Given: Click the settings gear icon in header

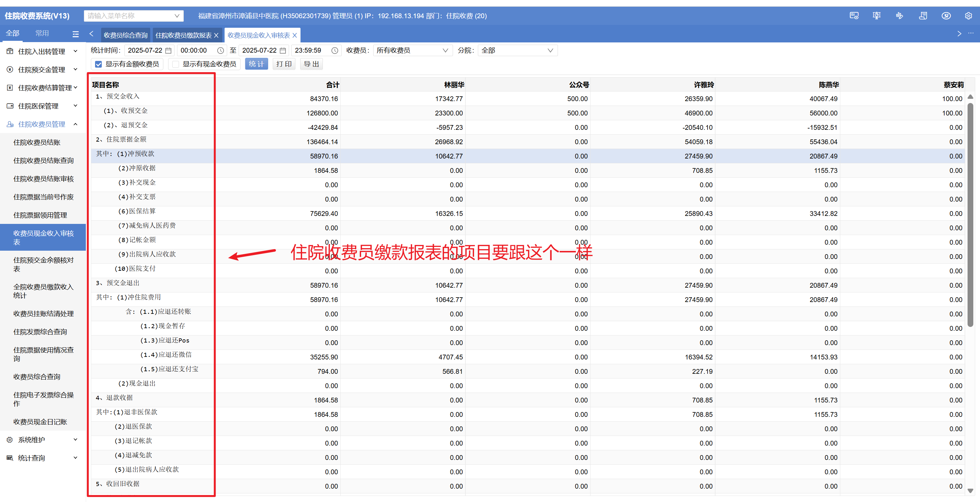Looking at the screenshot, I should coord(968,16).
